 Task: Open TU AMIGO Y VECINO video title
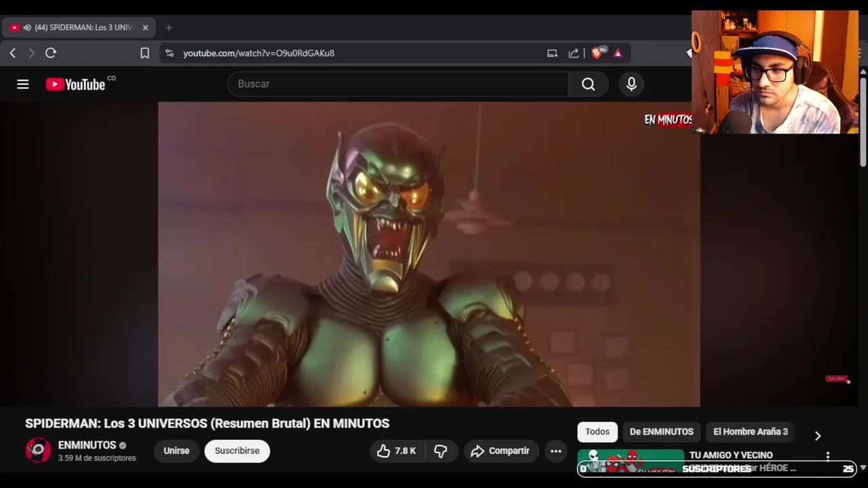click(x=731, y=455)
